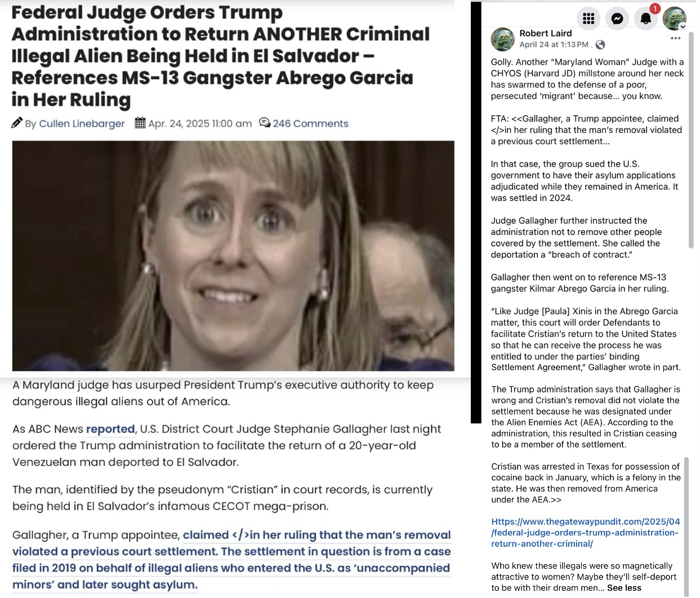Click the April 24 post timestamp
Screen dimensions: 700x598
[554, 44]
